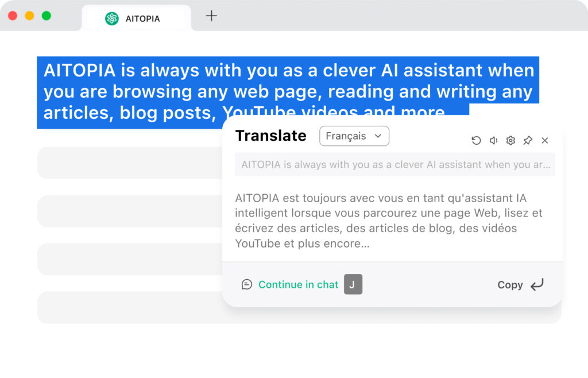Click the Translate heading
The height and width of the screenshot is (378, 588).
point(271,136)
